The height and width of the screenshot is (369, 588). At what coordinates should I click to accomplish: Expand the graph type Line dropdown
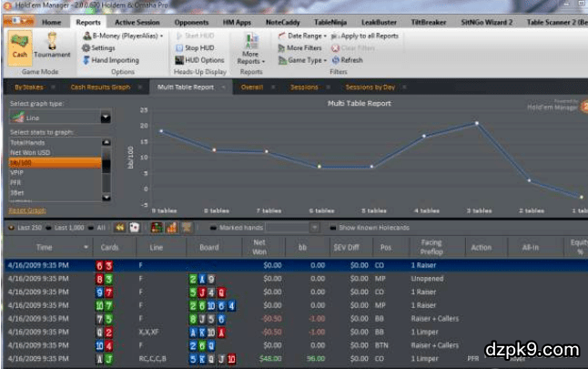[106, 118]
